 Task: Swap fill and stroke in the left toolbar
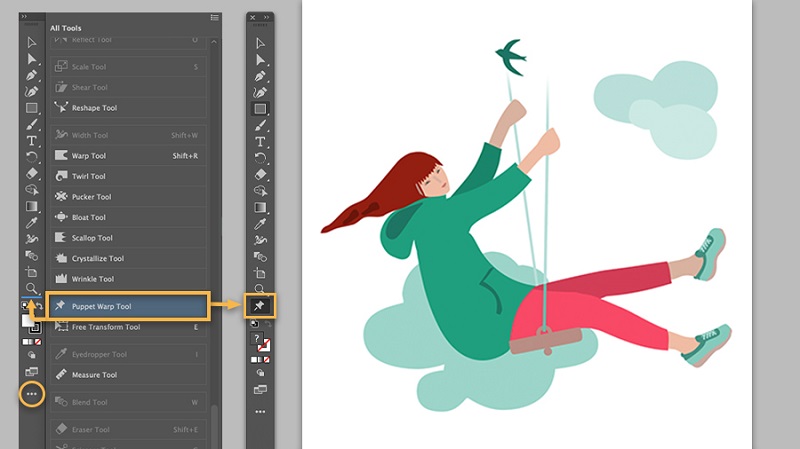[x=38, y=305]
